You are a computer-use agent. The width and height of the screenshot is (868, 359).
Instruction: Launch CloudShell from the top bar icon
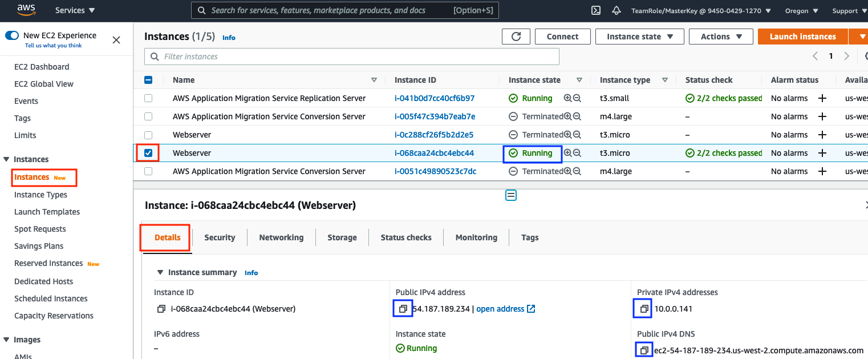pos(596,10)
